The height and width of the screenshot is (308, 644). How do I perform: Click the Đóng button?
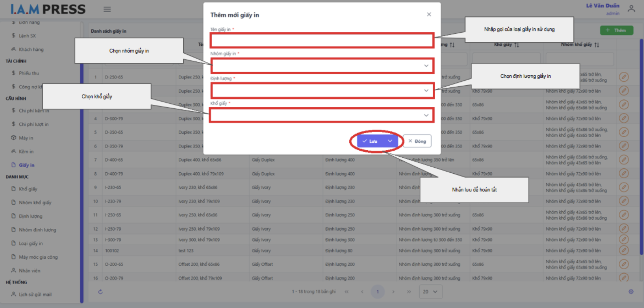[x=417, y=141]
